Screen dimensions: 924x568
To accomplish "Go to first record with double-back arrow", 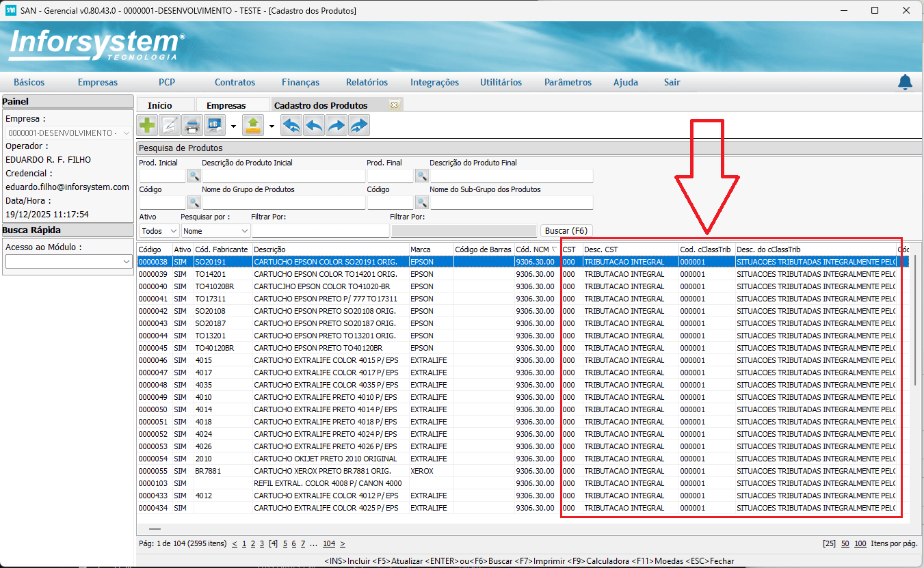I will click(291, 126).
